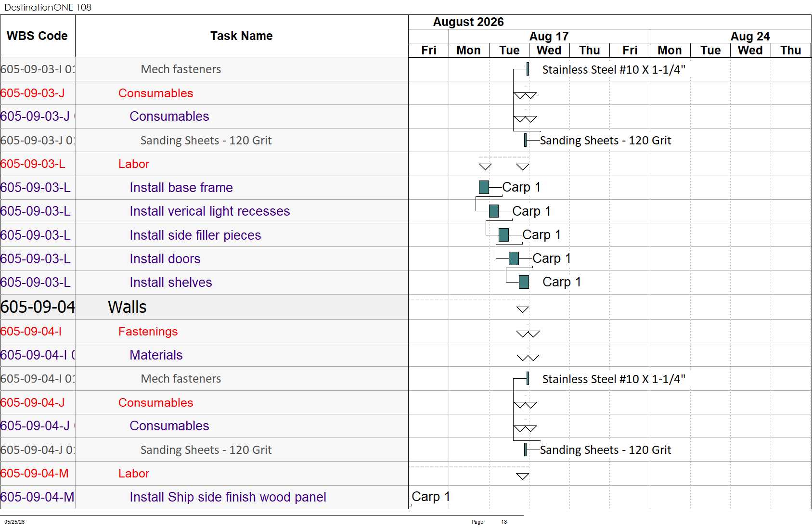Screen dimensions: 812x528
Task: Select the 605-09-04-M red Labor row
Action: [x=204, y=474]
